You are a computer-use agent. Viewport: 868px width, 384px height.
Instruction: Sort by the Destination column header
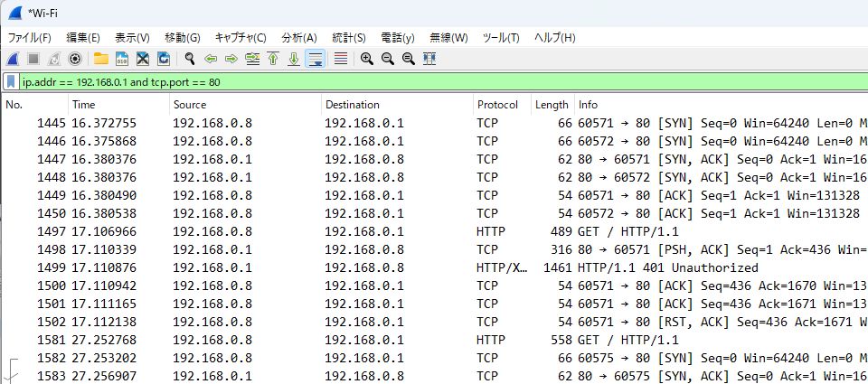(398, 105)
